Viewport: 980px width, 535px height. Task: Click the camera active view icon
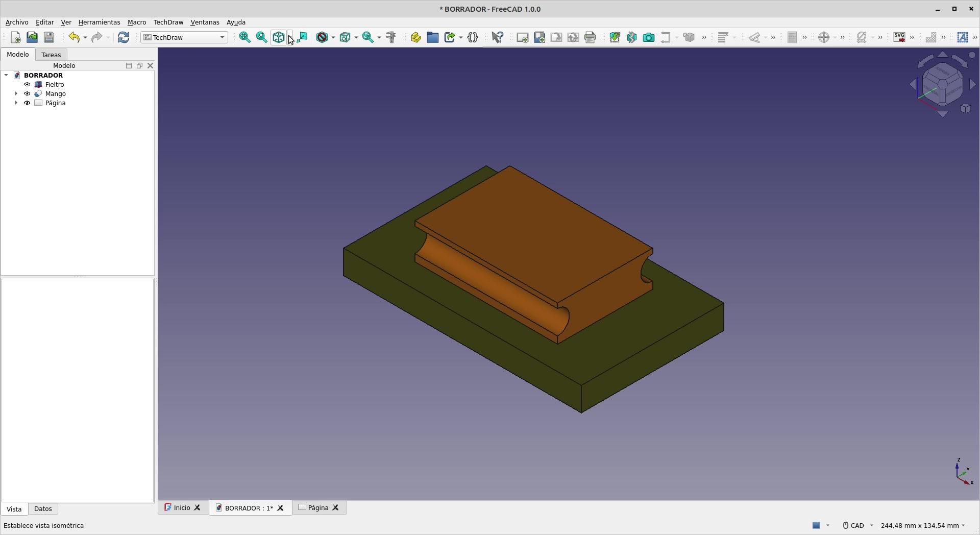[648, 37]
